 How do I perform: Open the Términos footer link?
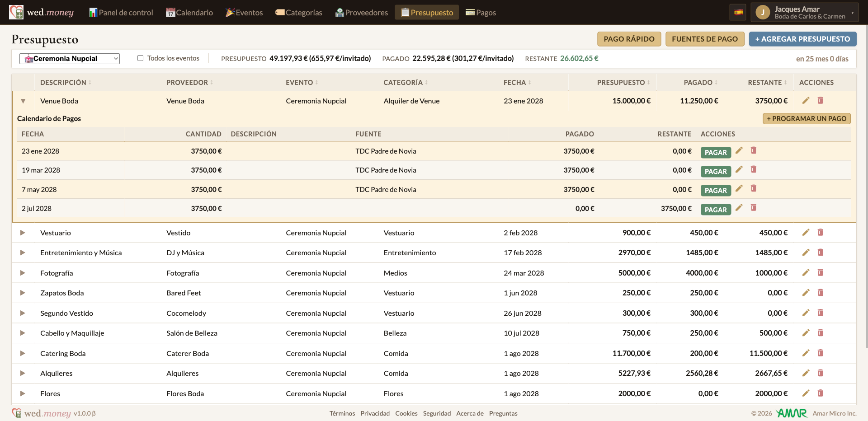click(x=342, y=413)
